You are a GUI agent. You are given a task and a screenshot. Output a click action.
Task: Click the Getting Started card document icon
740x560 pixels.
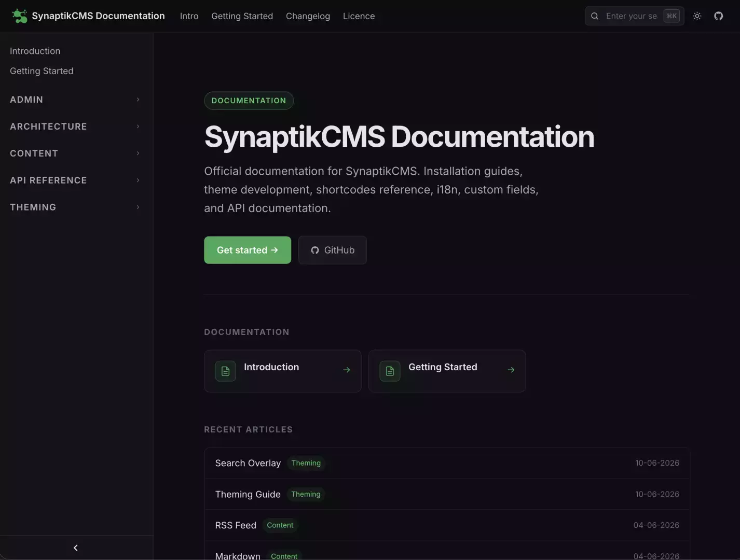[390, 371]
